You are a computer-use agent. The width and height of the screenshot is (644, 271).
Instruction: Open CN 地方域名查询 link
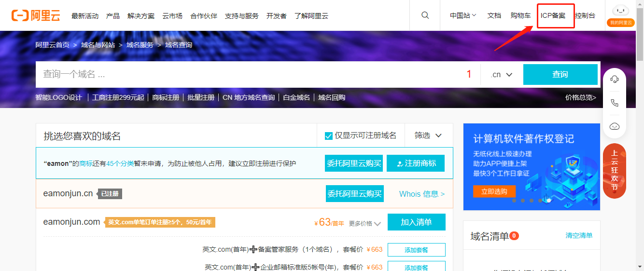[249, 97]
